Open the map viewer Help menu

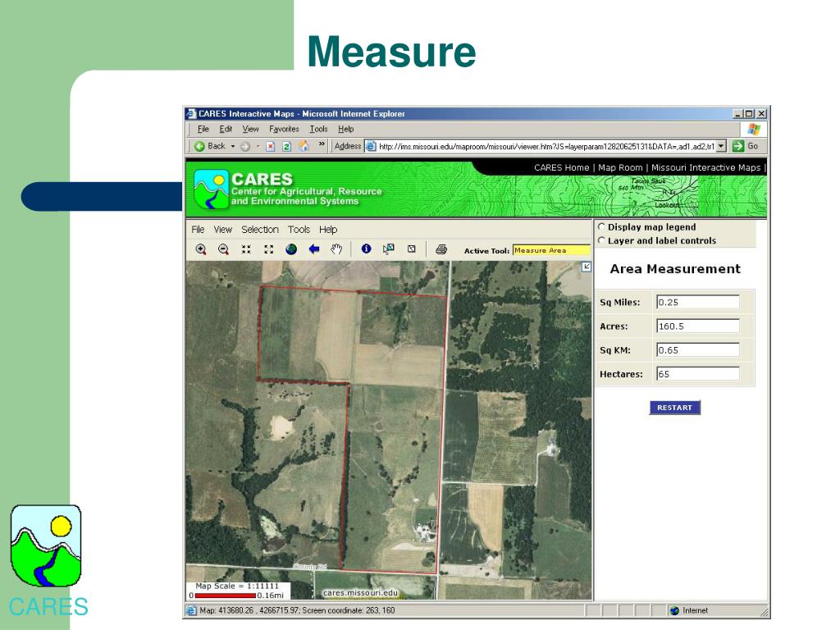pyautogui.click(x=328, y=230)
